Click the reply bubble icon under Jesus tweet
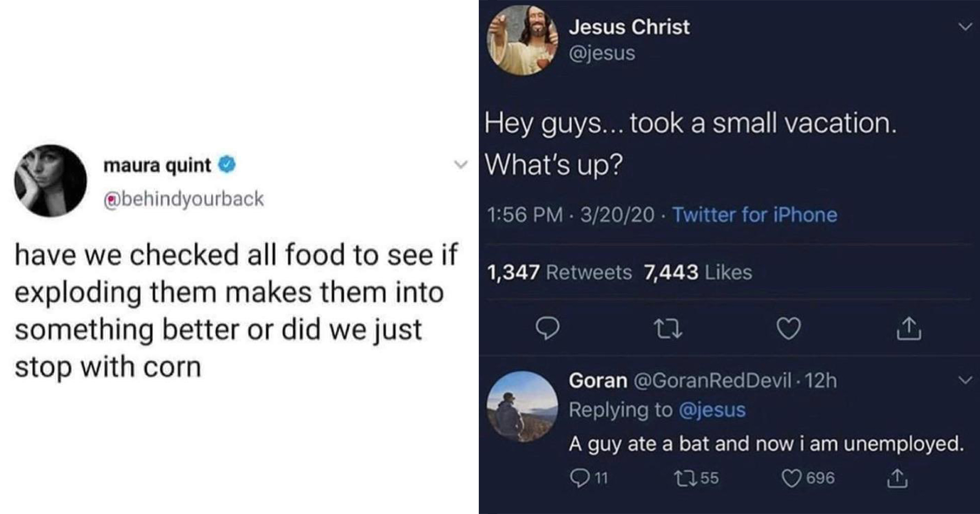Viewport: 980px width, 514px height. [549, 329]
